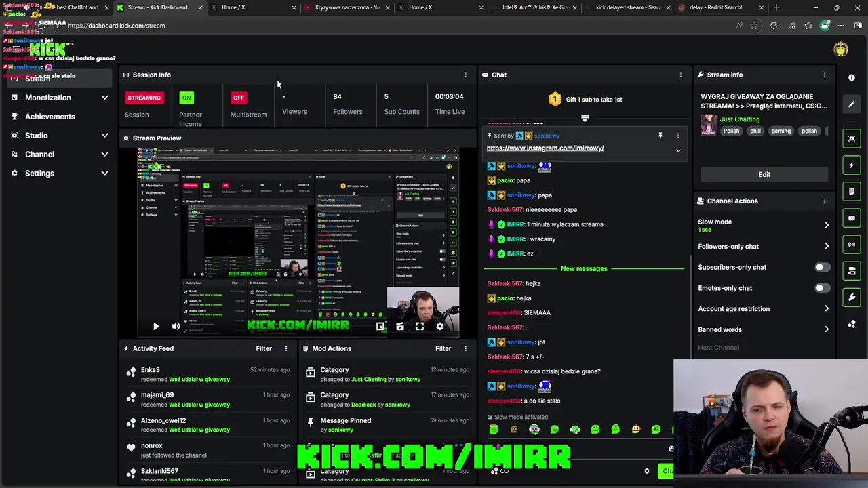
Task: Toggle Stream Preview panel icon in right rail
Action: (852, 138)
